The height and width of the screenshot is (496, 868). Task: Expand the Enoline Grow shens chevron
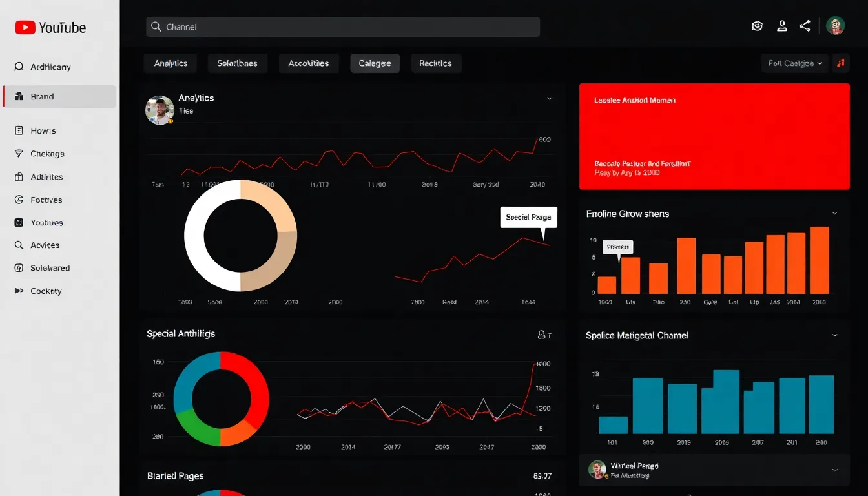point(834,214)
